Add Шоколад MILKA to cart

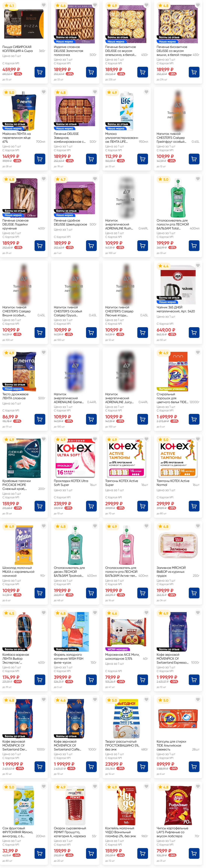click(x=40, y=593)
